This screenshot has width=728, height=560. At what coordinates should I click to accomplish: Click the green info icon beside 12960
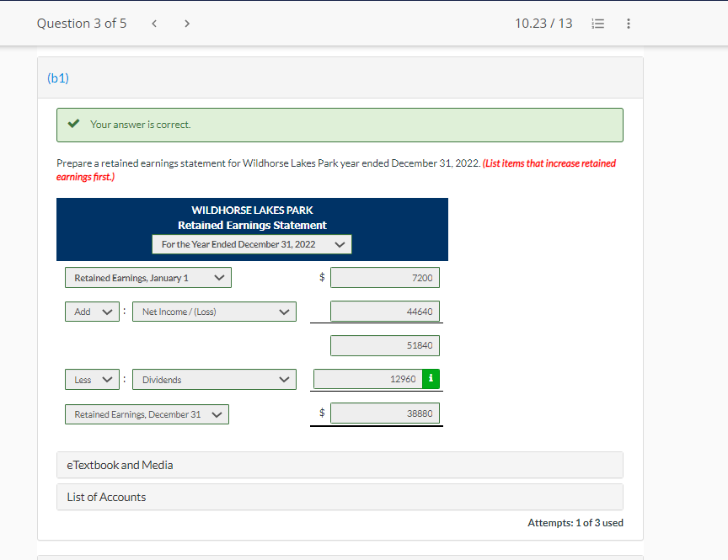tap(431, 379)
